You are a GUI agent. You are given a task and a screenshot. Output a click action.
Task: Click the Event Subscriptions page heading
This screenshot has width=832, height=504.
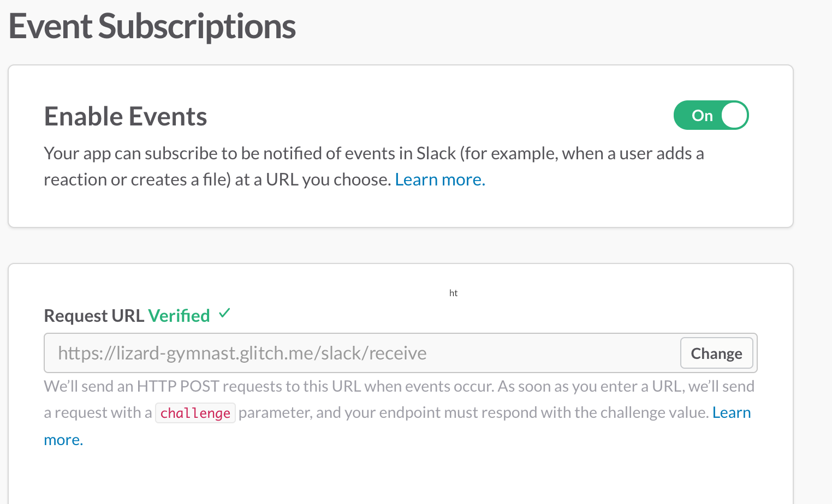[x=152, y=26]
